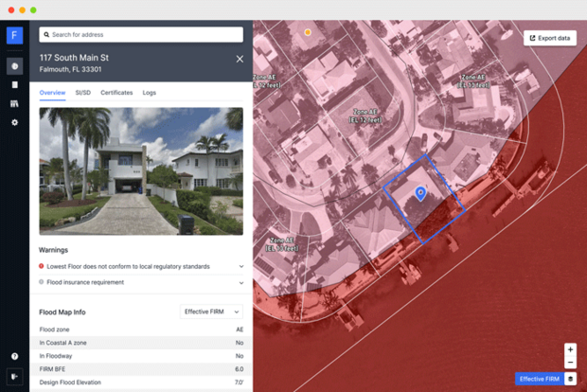This screenshot has width=587, height=392.
Task: Click the Warnings section heading
Action: pos(54,250)
